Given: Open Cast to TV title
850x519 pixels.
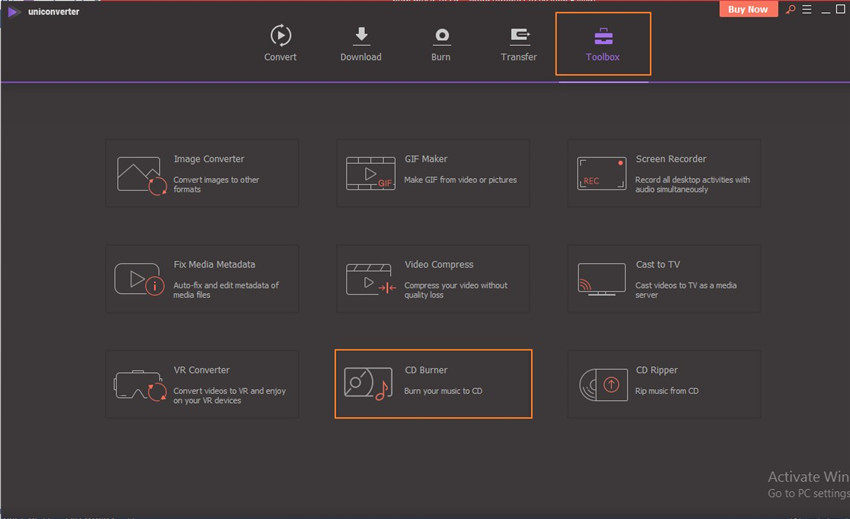Looking at the screenshot, I should point(658,265).
